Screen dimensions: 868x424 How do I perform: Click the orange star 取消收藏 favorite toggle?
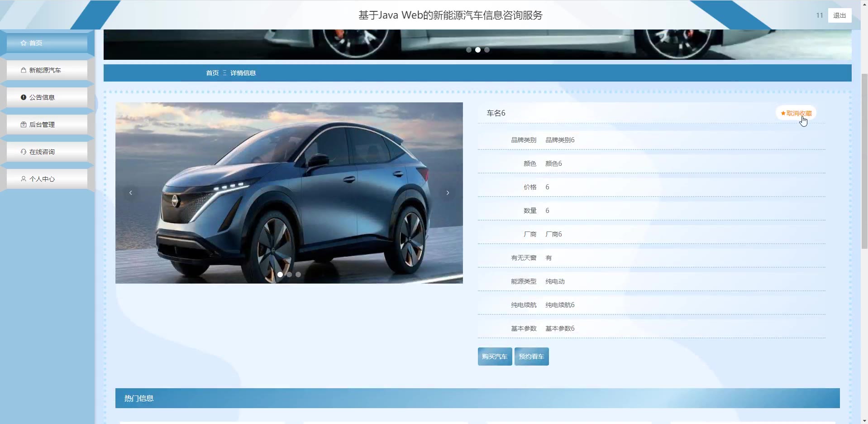[796, 113]
